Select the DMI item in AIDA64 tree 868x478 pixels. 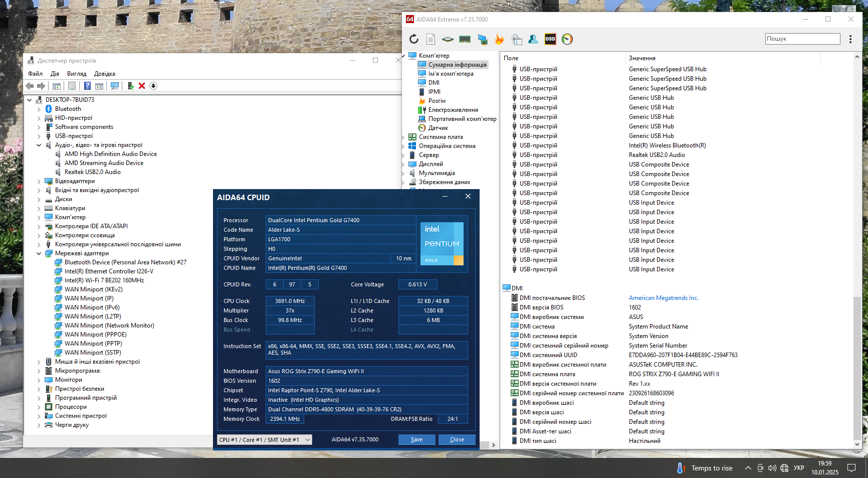coord(434,83)
